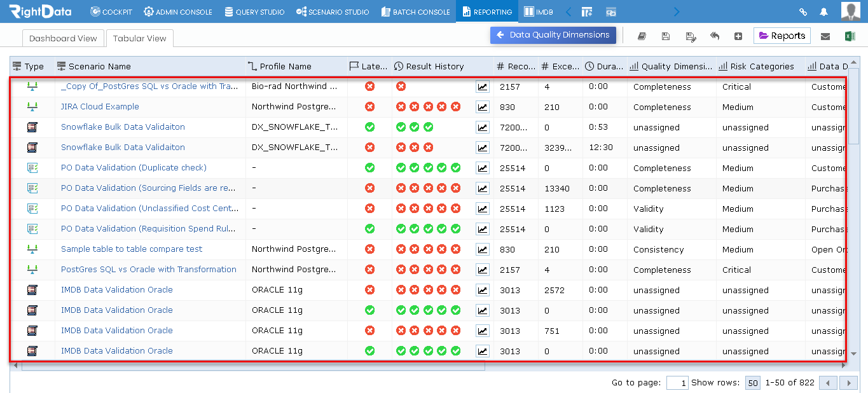The image size is (868, 393).
Task: Click the undo arrow icon
Action: 715,36
